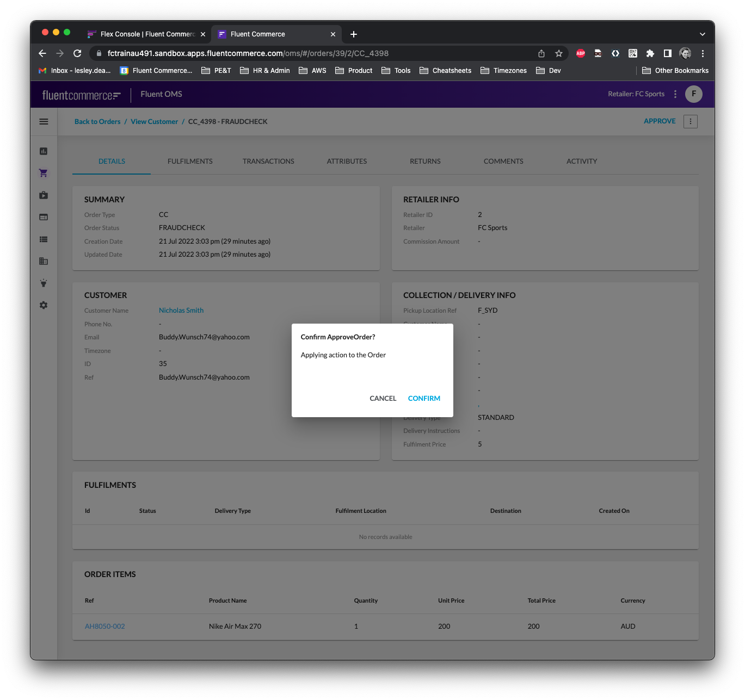Go back to Orders via breadcrumb
This screenshot has height=700, width=745.
(x=97, y=122)
